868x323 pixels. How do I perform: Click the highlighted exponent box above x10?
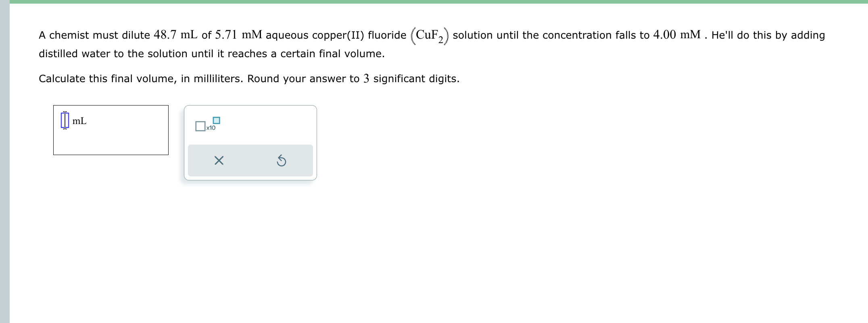[x=216, y=120]
